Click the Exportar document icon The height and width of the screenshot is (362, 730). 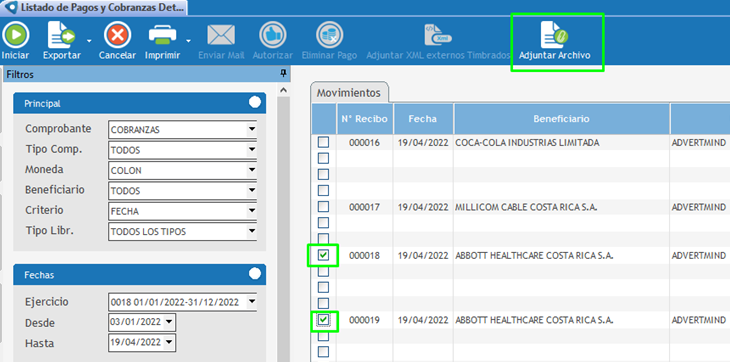coord(61,35)
